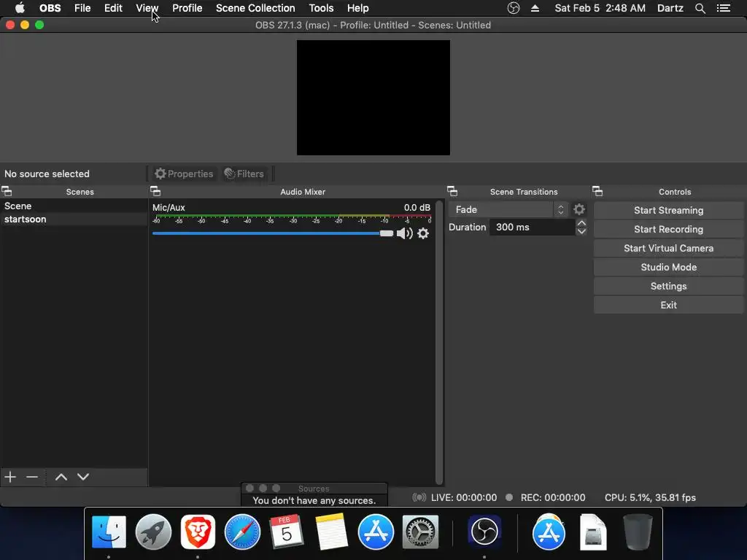Image resolution: width=747 pixels, height=560 pixels.
Task: Pop out the Scenes dock panel
Action: pyautogui.click(x=7, y=192)
